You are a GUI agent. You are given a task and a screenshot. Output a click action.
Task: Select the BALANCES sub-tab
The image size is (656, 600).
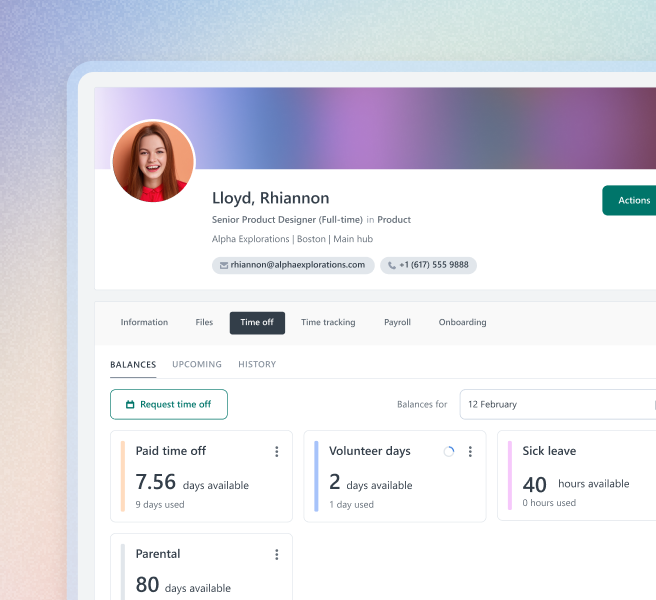pyautogui.click(x=133, y=365)
